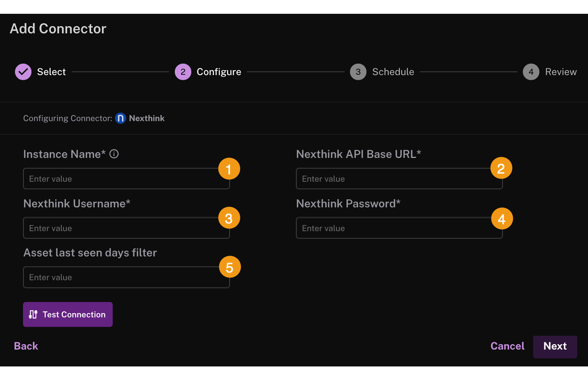Go to the Select step label
588x381 pixels.
click(51, 72)
